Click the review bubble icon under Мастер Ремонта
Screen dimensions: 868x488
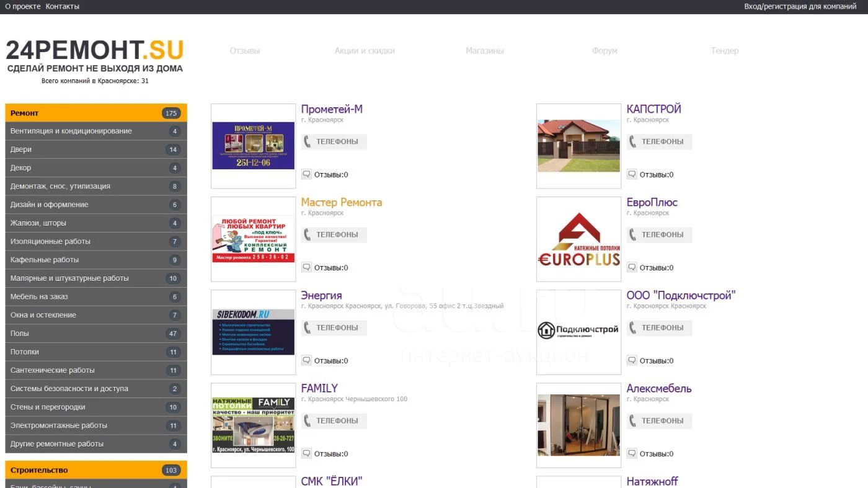click(306, 267)
